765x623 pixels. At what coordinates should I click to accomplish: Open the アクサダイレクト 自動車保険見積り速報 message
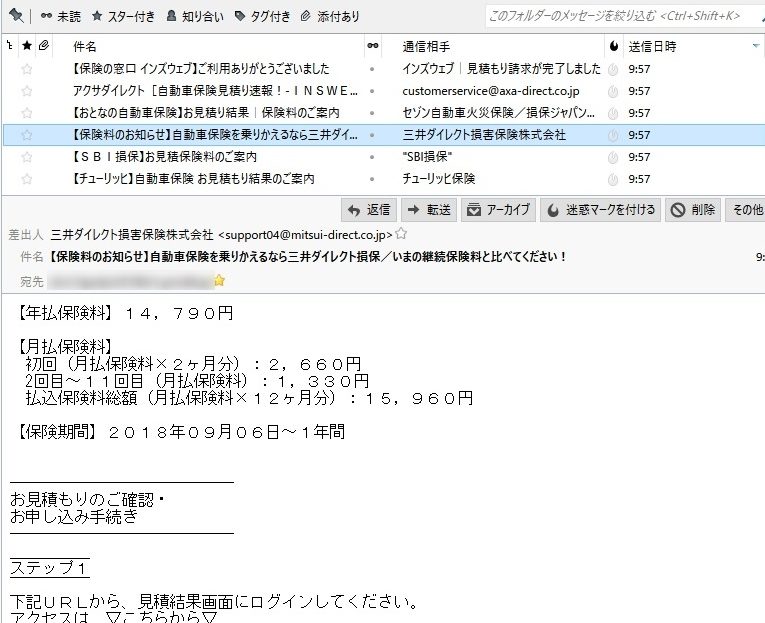pyautogui.click(x=215, y=91)
